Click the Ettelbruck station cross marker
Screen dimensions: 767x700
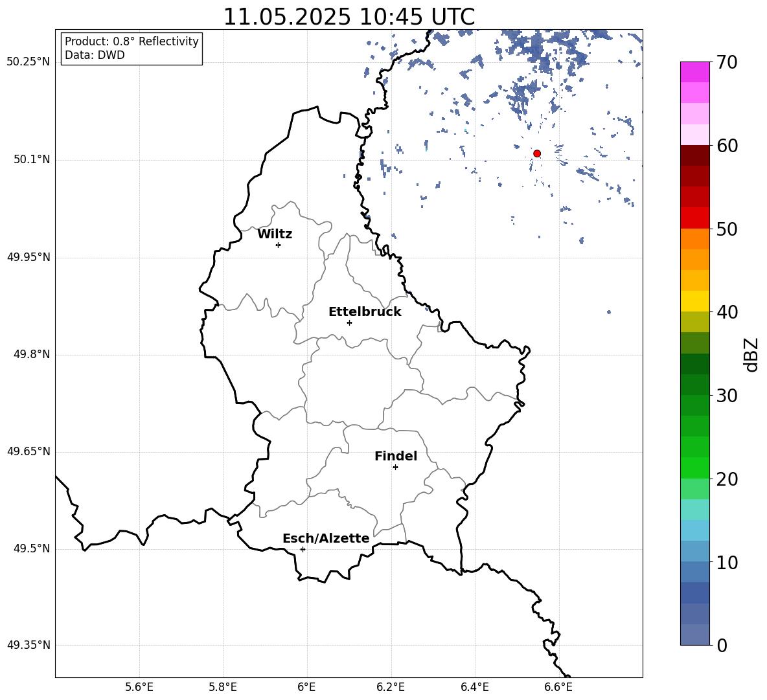349,322
